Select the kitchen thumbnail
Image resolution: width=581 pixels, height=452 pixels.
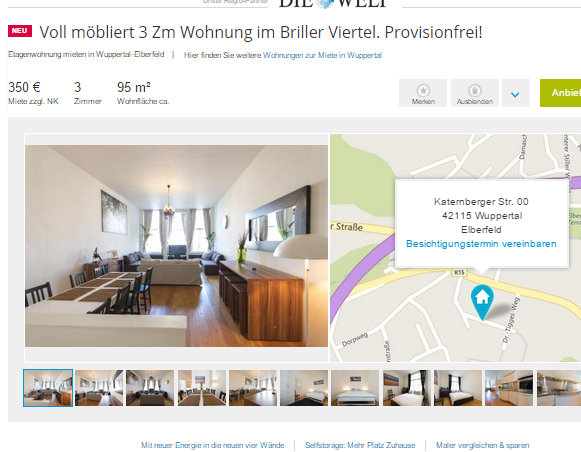coord(509,388)
